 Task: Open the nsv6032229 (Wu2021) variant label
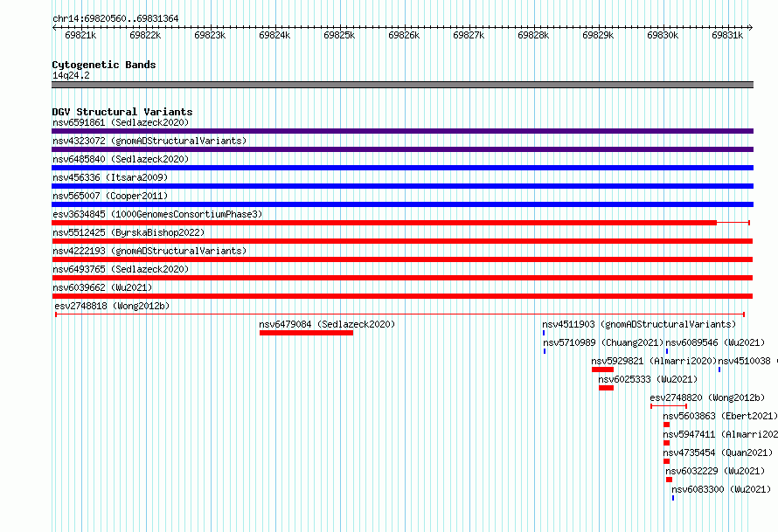715,471
